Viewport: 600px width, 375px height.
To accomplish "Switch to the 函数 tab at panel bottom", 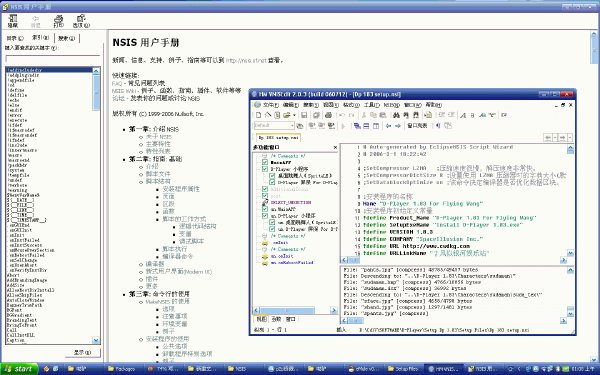I will [276, 319].
